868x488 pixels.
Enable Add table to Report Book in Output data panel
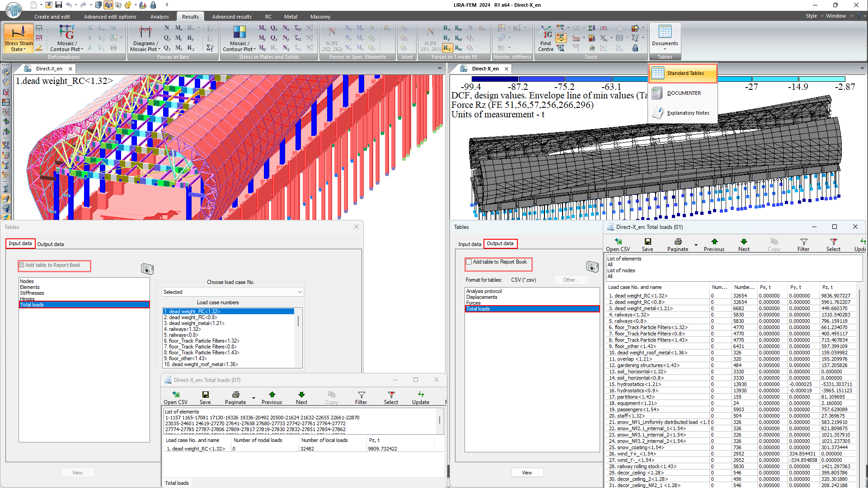pos(469,262)
